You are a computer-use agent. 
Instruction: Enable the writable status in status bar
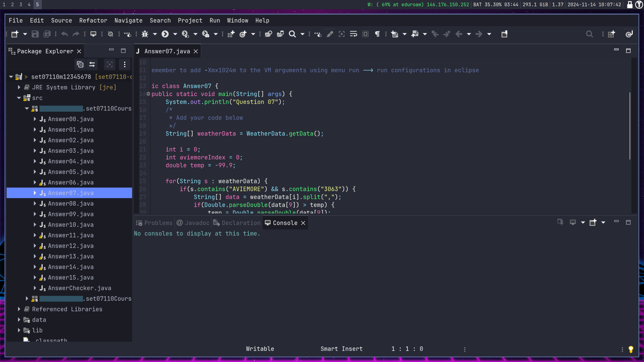(x=260, y=349)
